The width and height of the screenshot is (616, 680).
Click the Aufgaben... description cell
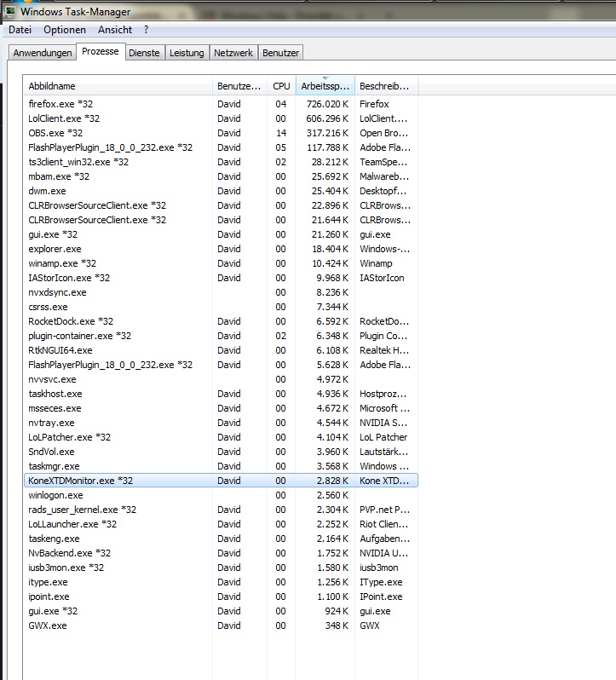384,539
